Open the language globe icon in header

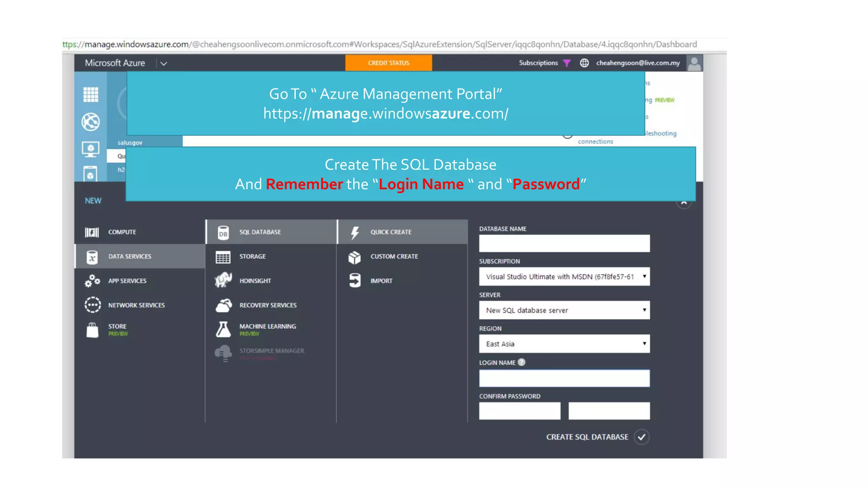pyautogui.click(x=584, y=63)
